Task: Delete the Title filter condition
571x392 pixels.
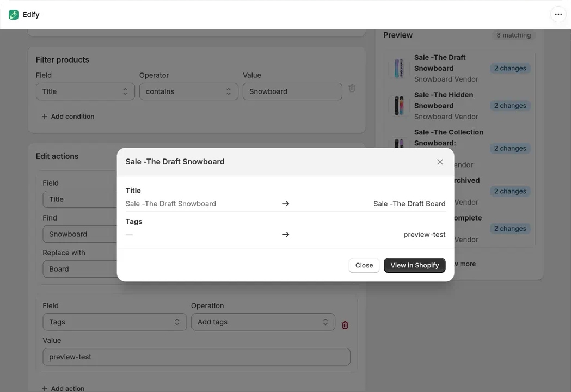Action: (x=352, y=88)
